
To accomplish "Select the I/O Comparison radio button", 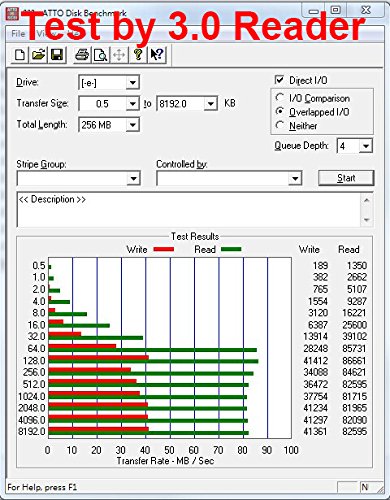I will tap(280, 98).
